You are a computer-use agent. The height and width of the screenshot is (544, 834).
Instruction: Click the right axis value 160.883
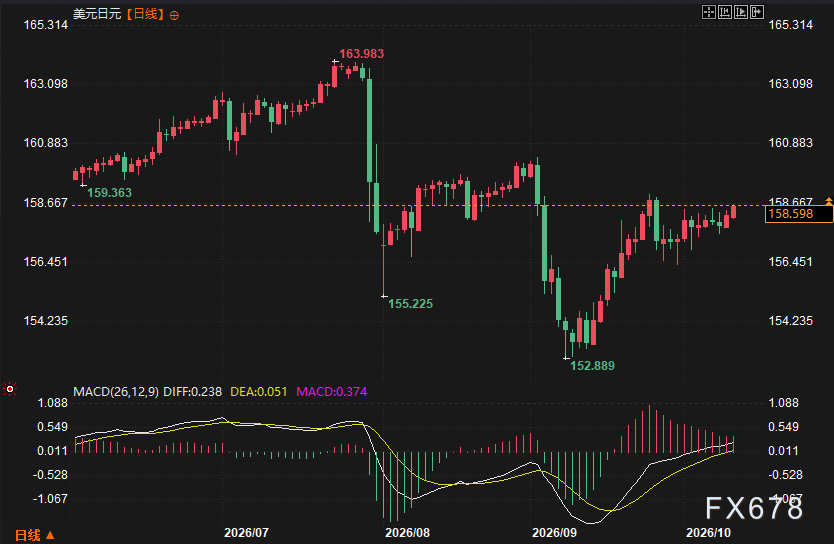tap(791, 143)
